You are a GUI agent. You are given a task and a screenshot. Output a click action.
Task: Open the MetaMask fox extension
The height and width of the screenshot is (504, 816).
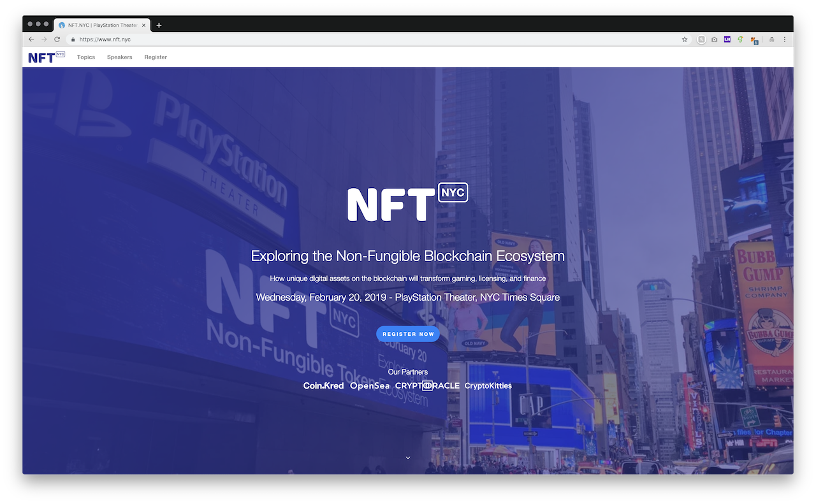754,40
